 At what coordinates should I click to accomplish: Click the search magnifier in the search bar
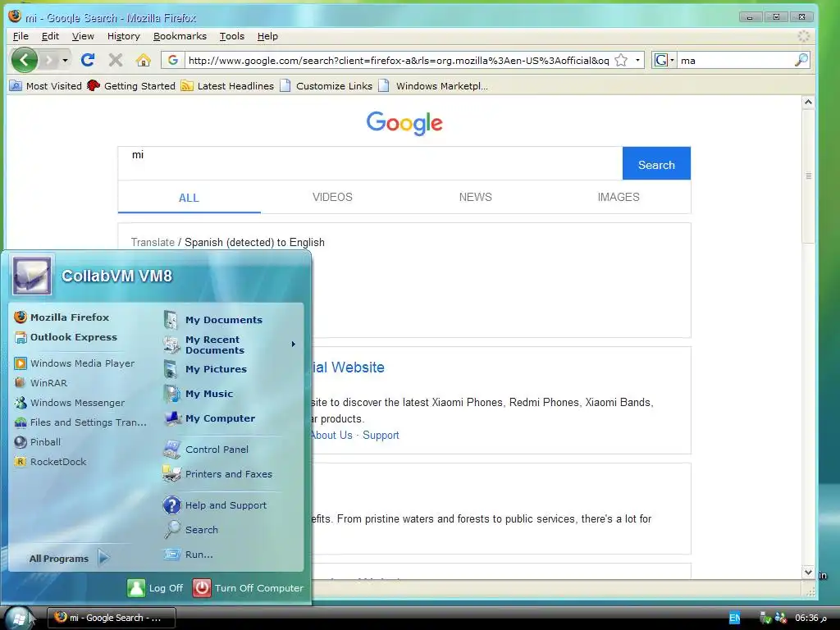click(x=801, y=60)
